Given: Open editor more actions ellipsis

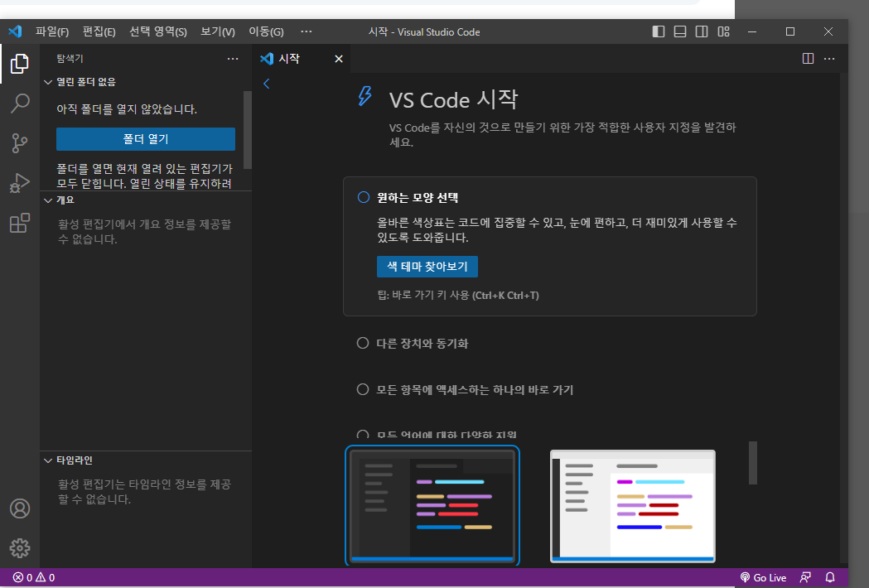Looking at the screenshot, I should 829,58.
